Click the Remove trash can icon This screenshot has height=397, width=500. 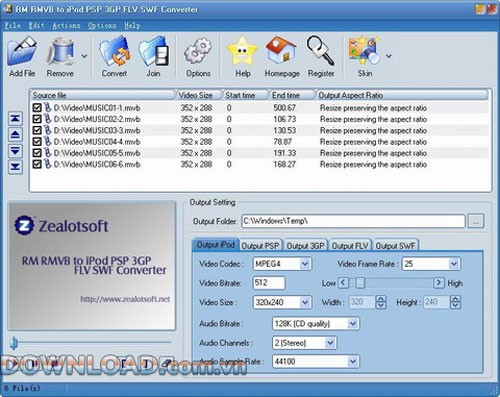point(60,51)
